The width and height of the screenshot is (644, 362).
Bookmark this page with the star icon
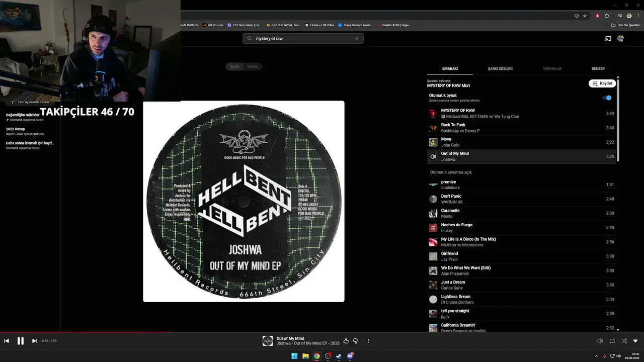click(585, 16)
